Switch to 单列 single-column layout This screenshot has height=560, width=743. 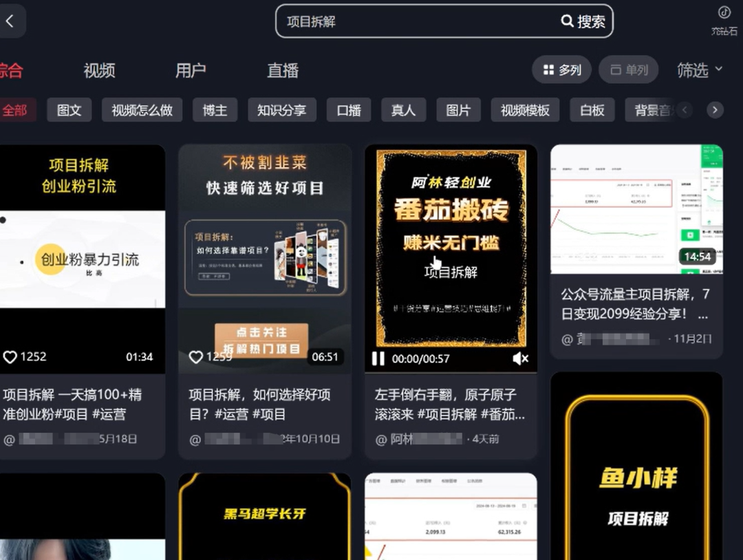coord(628,70)
